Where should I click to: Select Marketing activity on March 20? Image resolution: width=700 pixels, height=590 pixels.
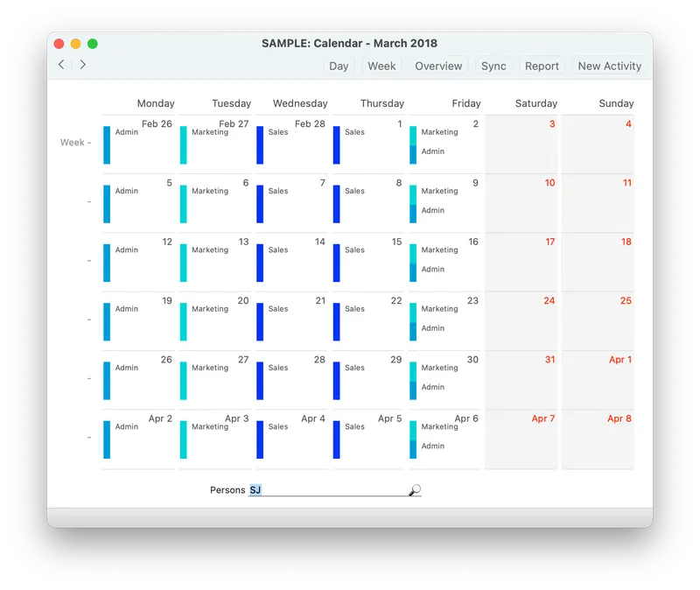point(210,309)
